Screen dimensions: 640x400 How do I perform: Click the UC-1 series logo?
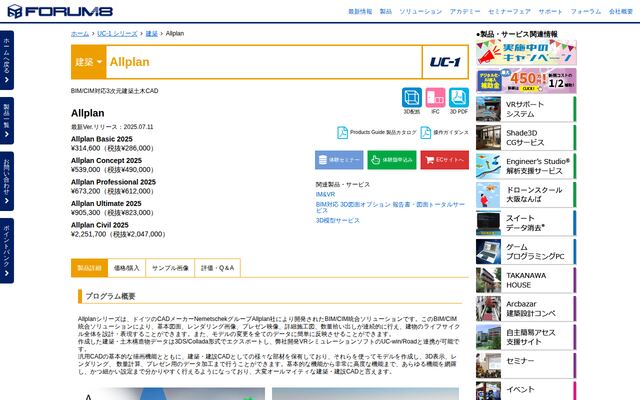[445, 62]
